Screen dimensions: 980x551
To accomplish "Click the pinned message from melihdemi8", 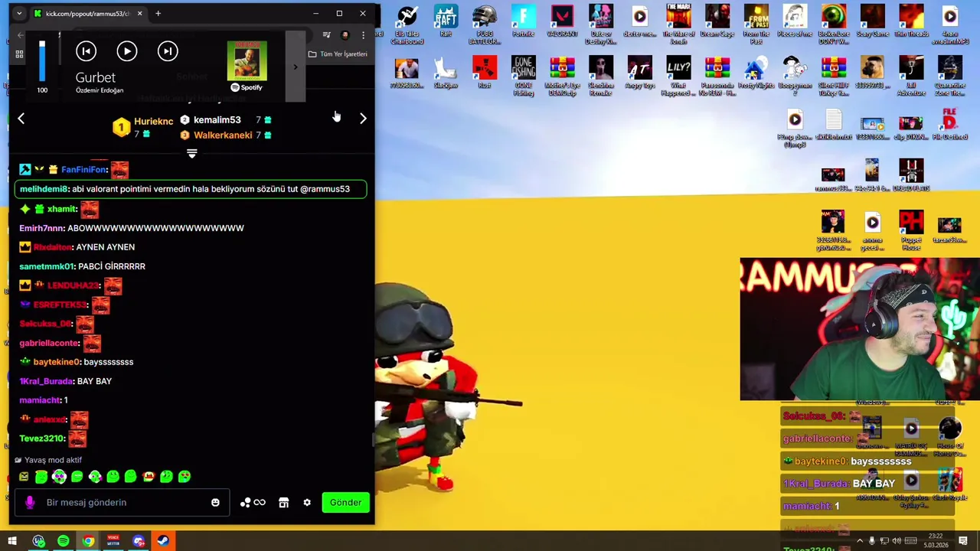I will 191,189.
